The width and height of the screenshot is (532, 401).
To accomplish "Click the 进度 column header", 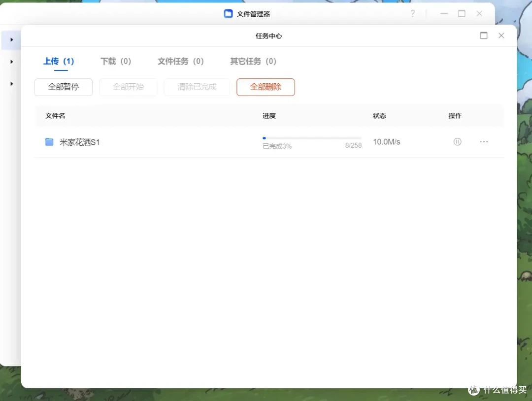I will pos(269,116).
